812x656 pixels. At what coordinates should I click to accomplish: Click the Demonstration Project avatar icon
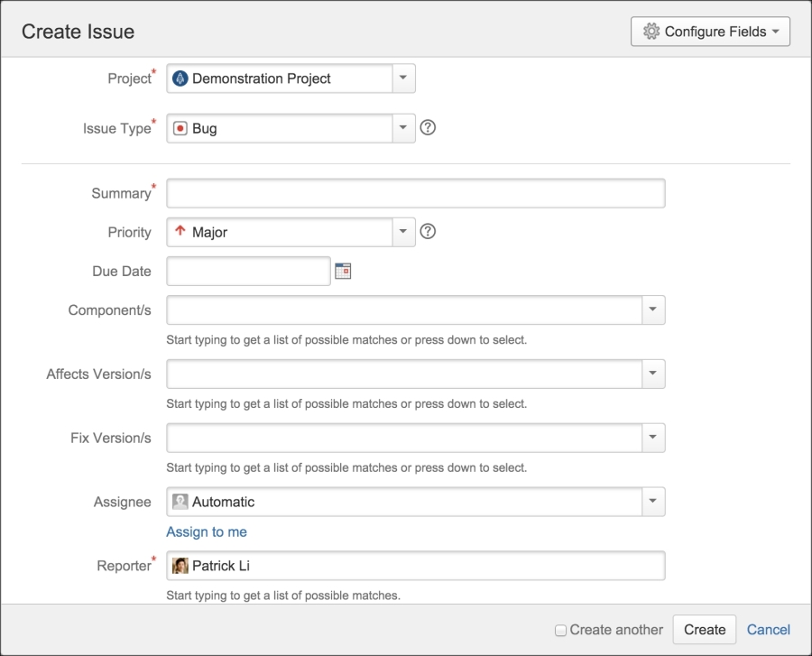(181, 78)
